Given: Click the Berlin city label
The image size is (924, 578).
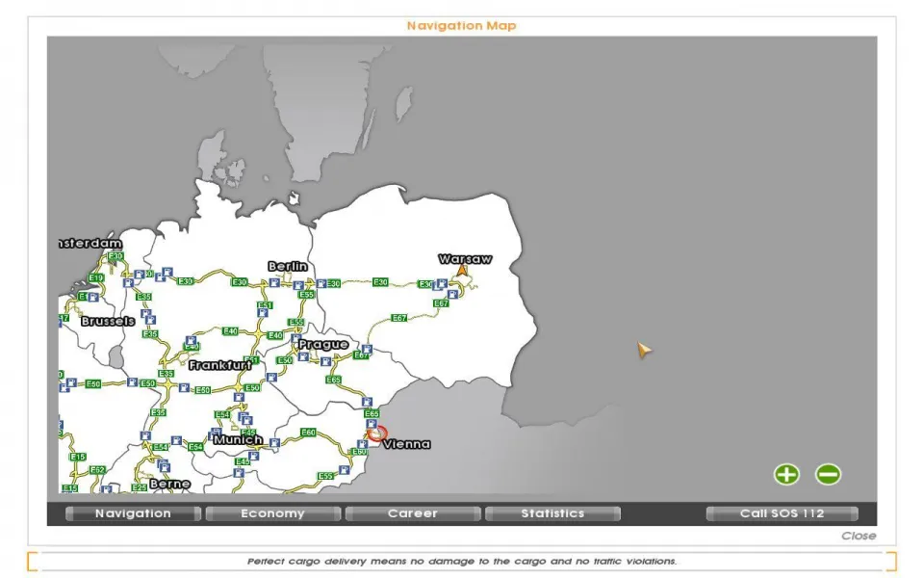Looking at the screenshot, I should [288, 266].
